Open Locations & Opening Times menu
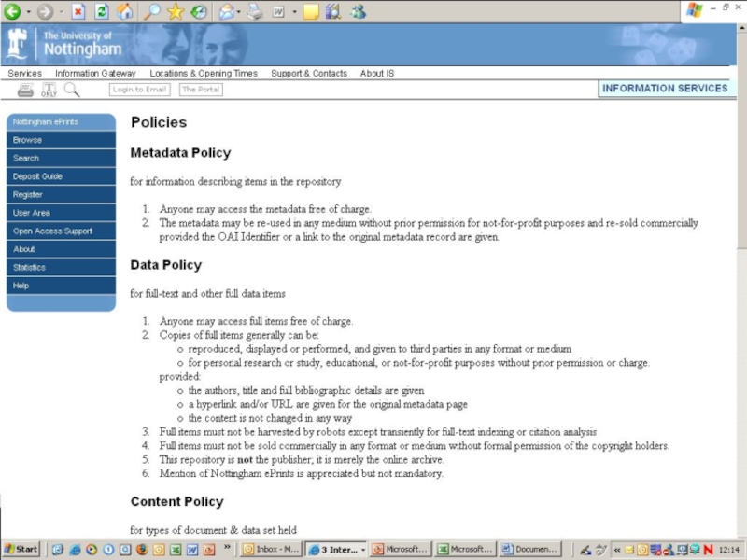This screenshot has height=560, width=747. pos(204,74)
